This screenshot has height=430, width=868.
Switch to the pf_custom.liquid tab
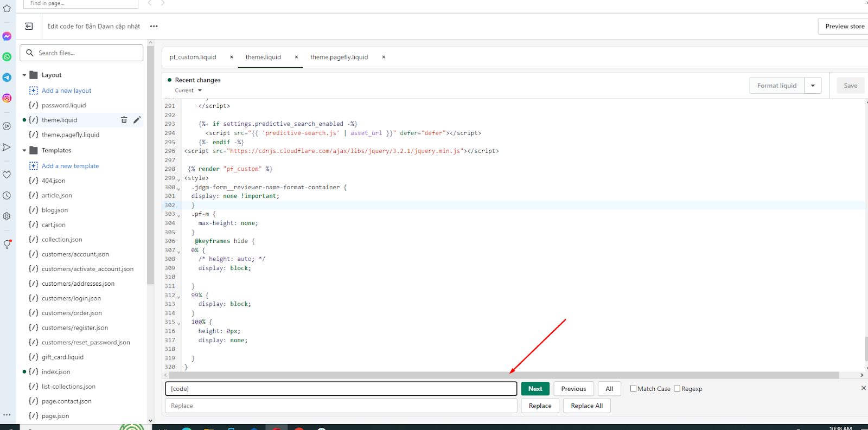click(193, 57)
